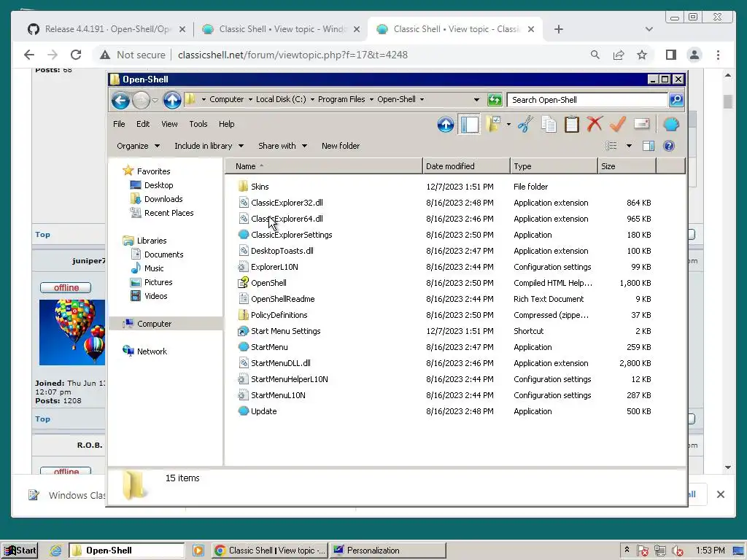Select Documents library in navigation pane

pos(164,254)
